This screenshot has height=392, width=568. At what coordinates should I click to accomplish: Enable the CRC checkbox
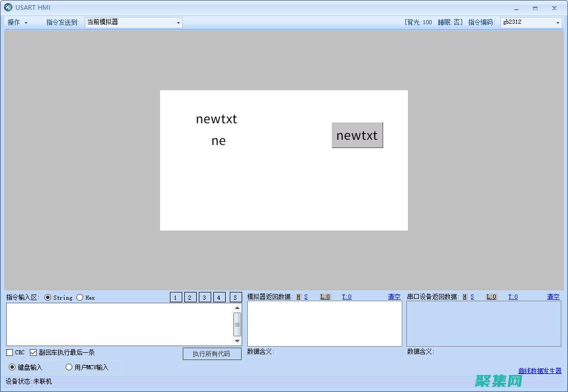click(x=9, y=352)
